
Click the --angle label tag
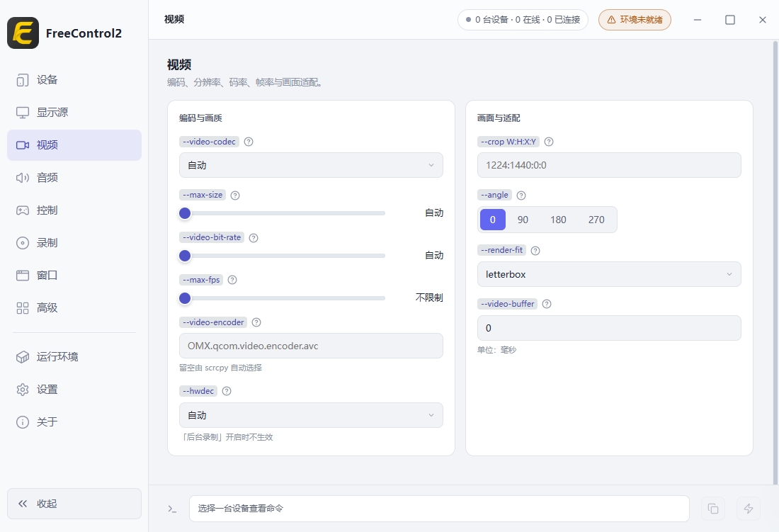tap(495, 196)
